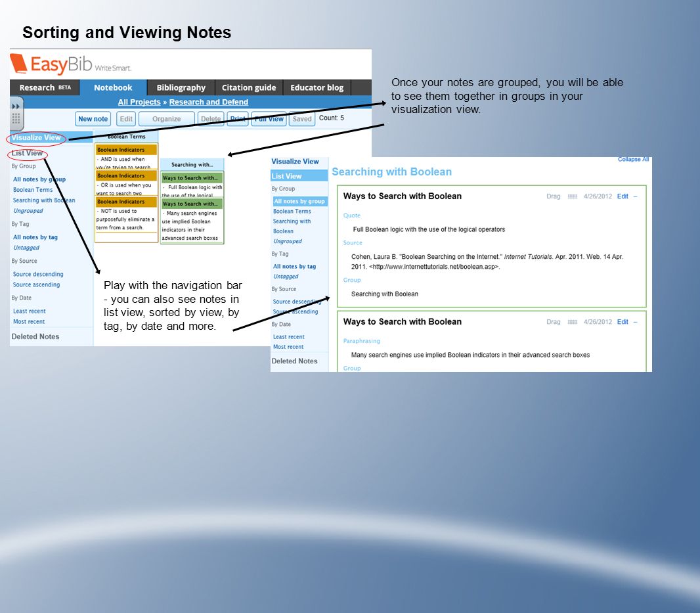The image size is (700, 613).
Task: Click the greyed Edit toolbar button
Action: pos(126,119)
